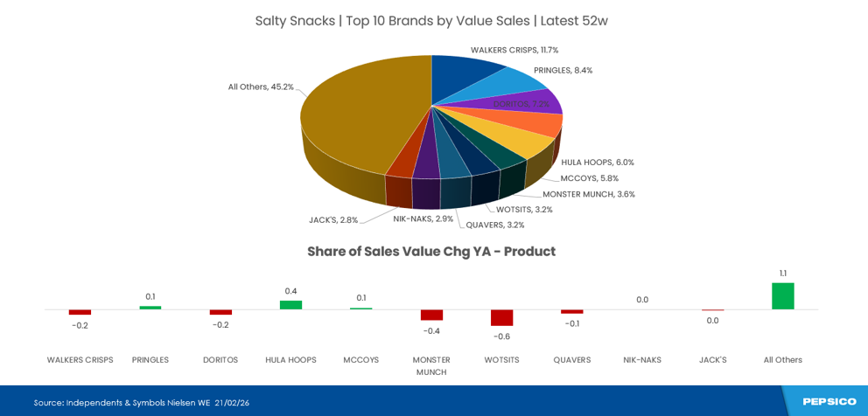The image size is (868, 416).
Task: Select the green All Others bar
Action: coord(782,295)
